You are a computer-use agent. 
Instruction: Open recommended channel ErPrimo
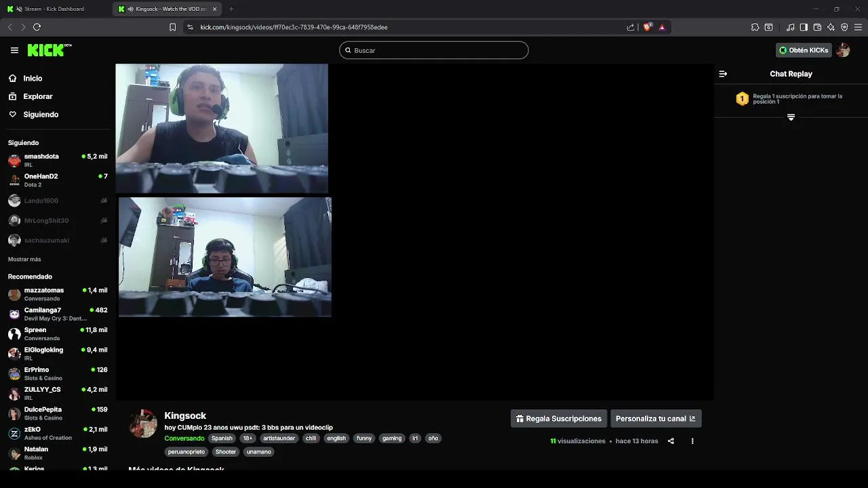(58, 373)
